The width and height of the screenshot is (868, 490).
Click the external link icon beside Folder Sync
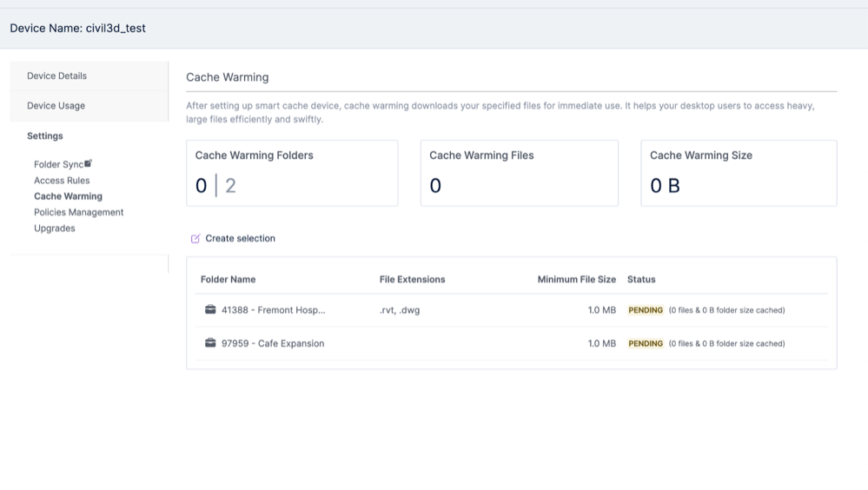coord(88,163)
